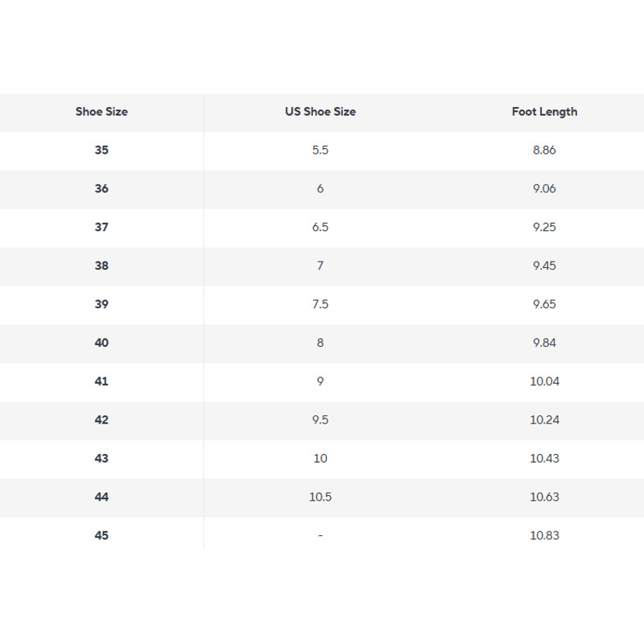Click the Foot Length column header
This screenshot has height=644, width=644.
click(x=544, y=112)
